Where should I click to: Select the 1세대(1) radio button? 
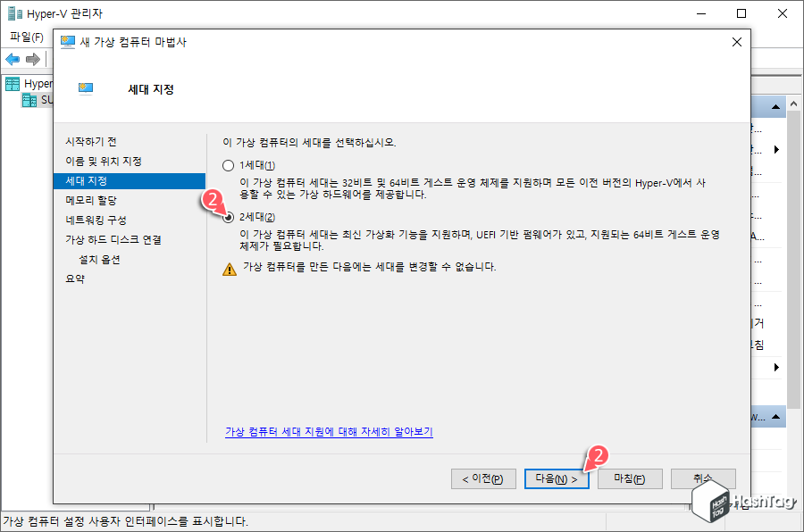(x=228, y=165)
